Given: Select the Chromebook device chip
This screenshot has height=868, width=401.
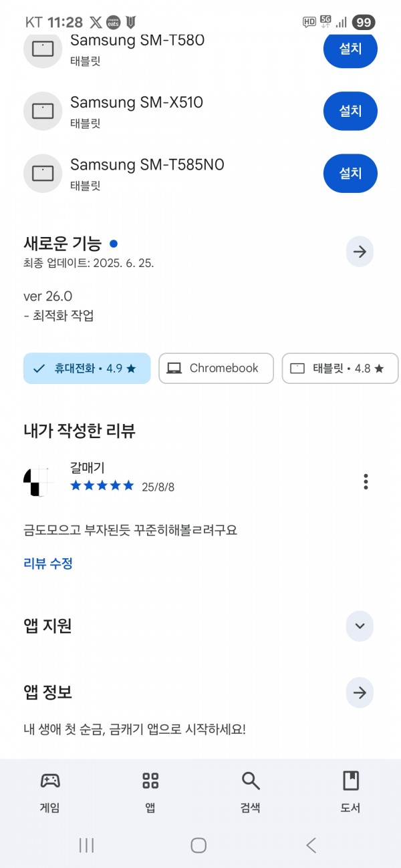Looking at the screenshot, I should pyautogui.click(x=216, y=369).
